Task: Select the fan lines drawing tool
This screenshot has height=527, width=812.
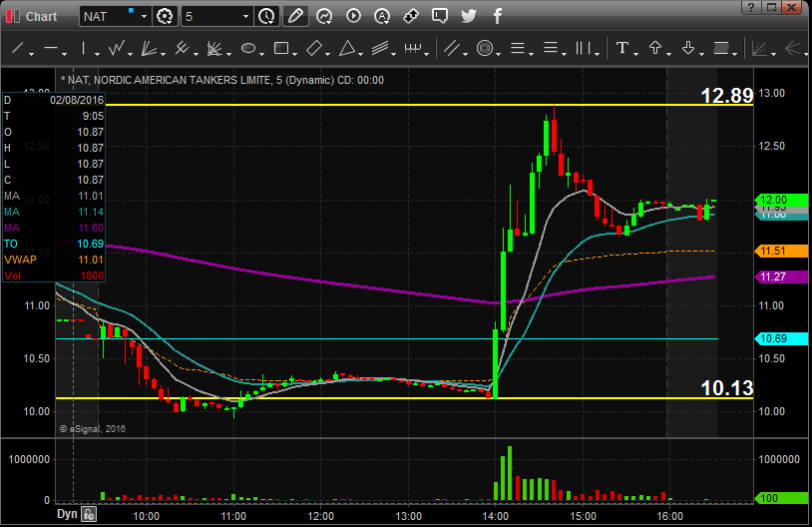Action: [150, 49]
